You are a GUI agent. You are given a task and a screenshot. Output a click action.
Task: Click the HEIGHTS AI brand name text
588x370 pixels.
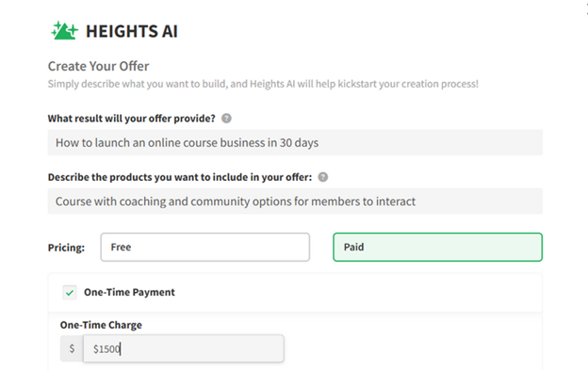tap(132, 31)
